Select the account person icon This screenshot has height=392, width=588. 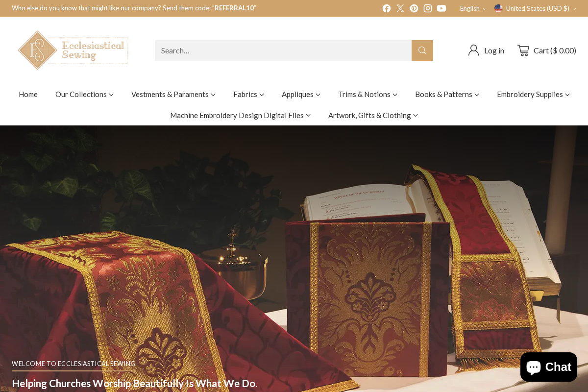(473, 50)
